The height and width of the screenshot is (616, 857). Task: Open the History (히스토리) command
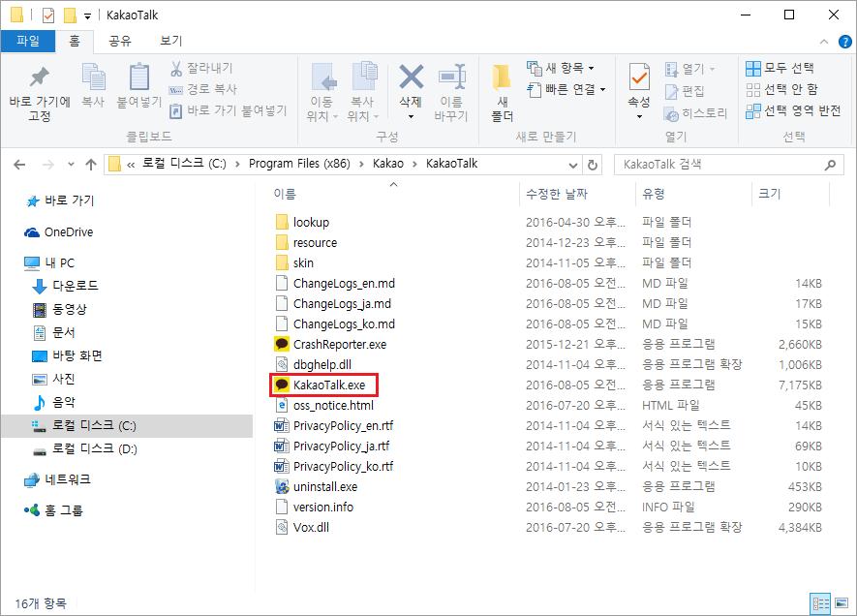pos(695,113)
